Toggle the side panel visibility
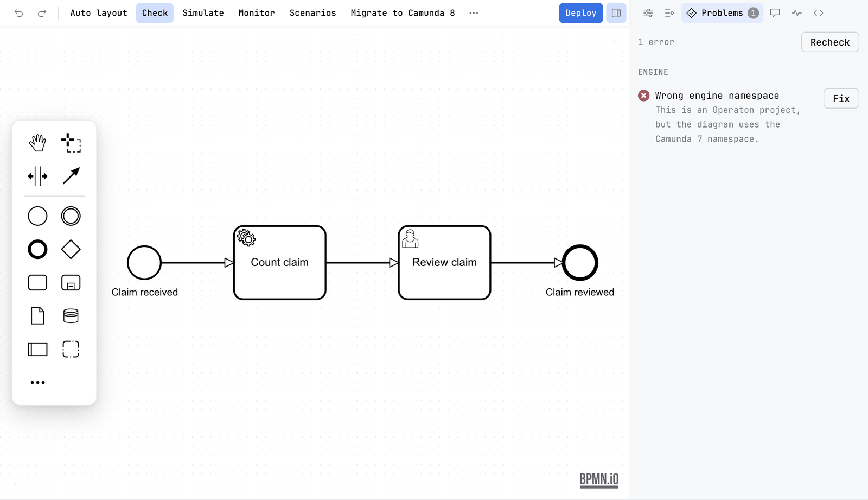Screen dimensions: 868x500 [616, 13]
